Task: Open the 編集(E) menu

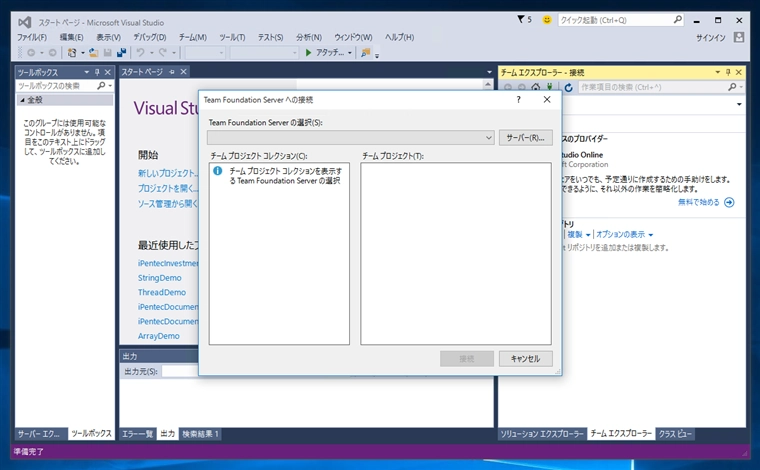Action: coord(71,37)
